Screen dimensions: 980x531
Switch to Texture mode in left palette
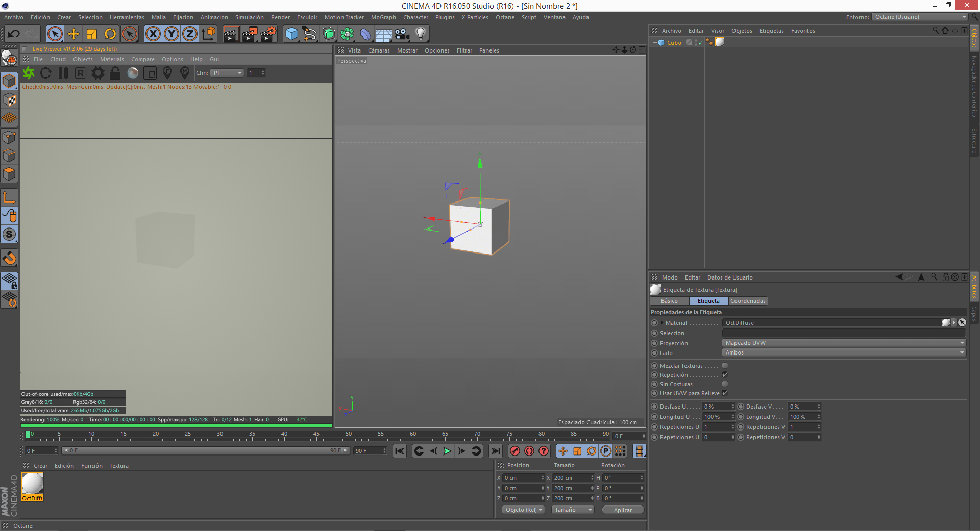10,100
